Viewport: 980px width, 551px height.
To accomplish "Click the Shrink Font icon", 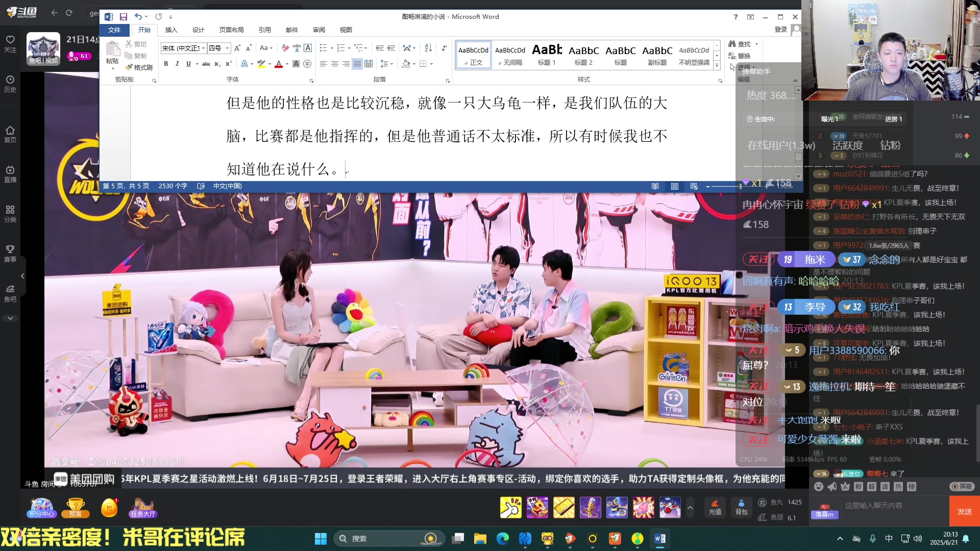I will click(x=249, y=48).
